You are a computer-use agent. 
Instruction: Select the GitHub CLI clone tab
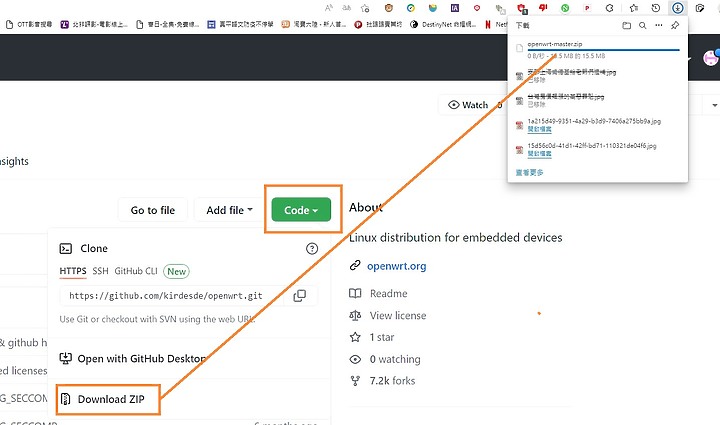click(x=136, y=271)
